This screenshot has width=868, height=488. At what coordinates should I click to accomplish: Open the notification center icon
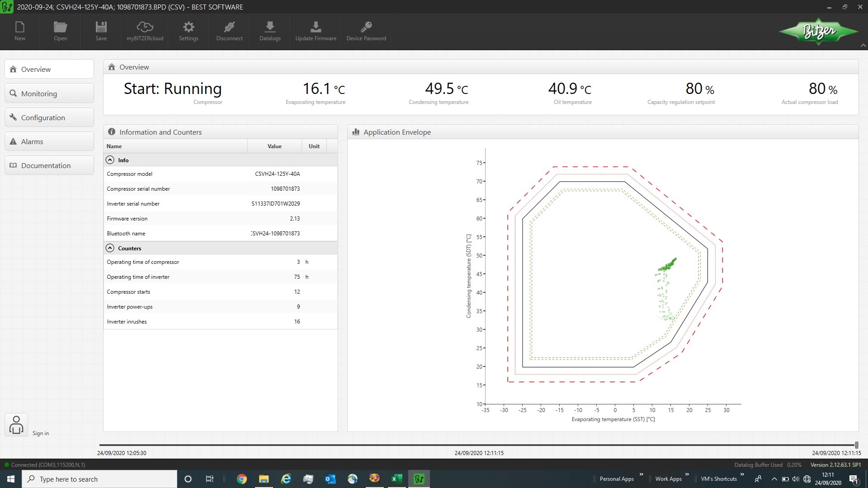[854, 479]
